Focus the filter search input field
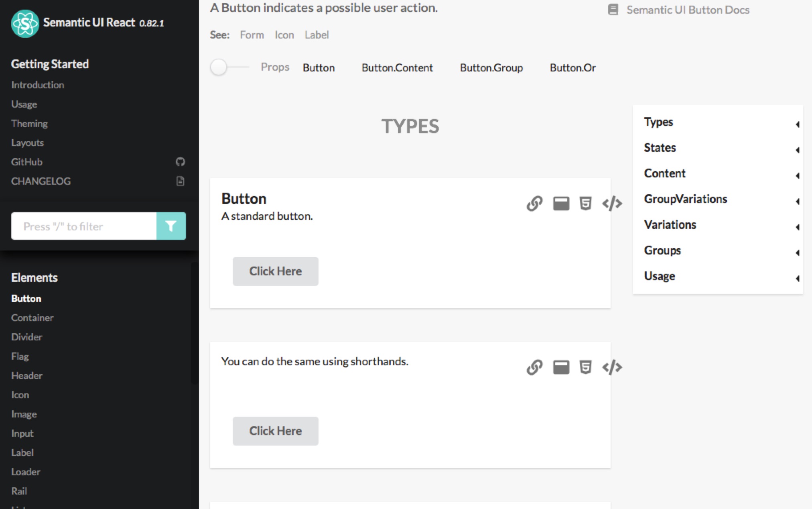Screen dimensions: 812x509 click(x=84, y=226)
